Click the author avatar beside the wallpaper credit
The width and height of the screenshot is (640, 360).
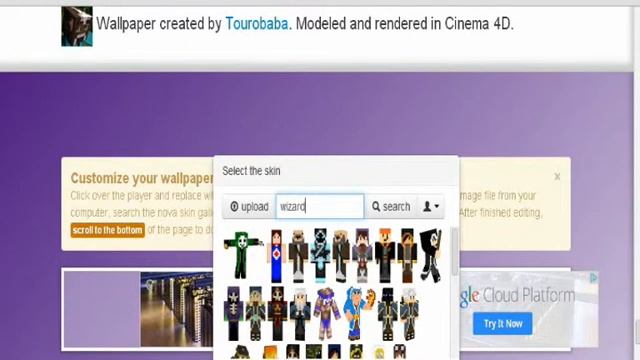tap(77, 26)
